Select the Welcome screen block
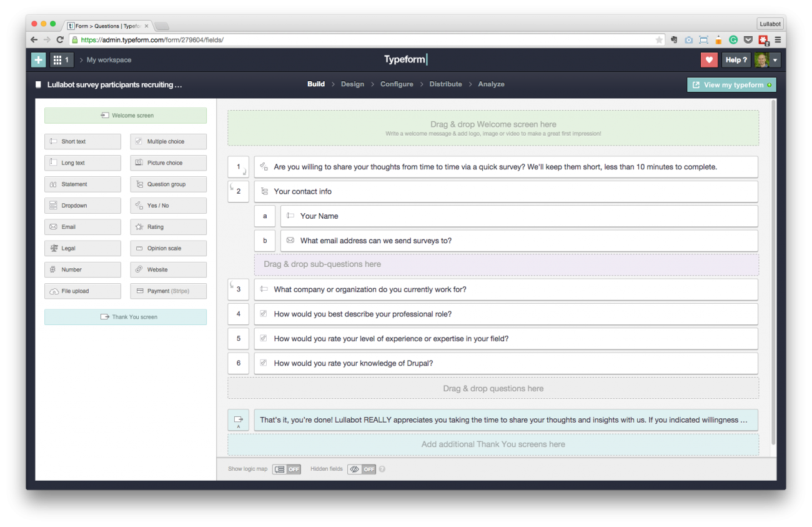This screenshot has width=812, height=527. 126,116
